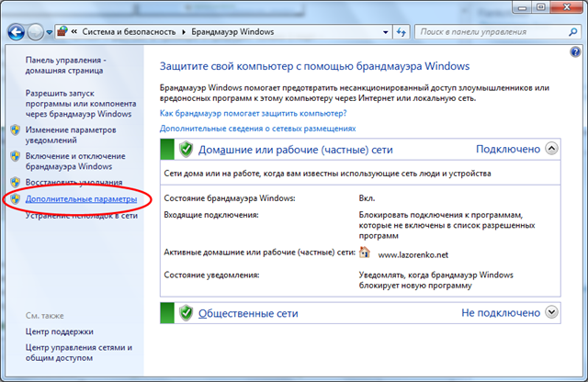Open 'Как брандмауэр помогает защитить компьютер?' link

254,113
